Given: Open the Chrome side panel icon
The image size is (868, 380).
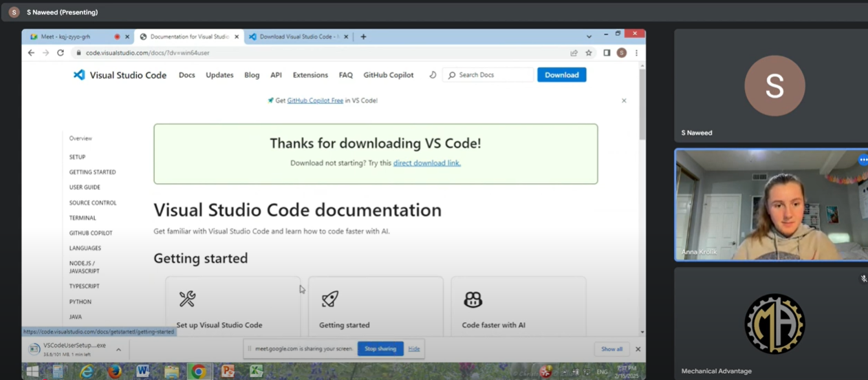Looking at the screenshot, I should tap(607, 53).
